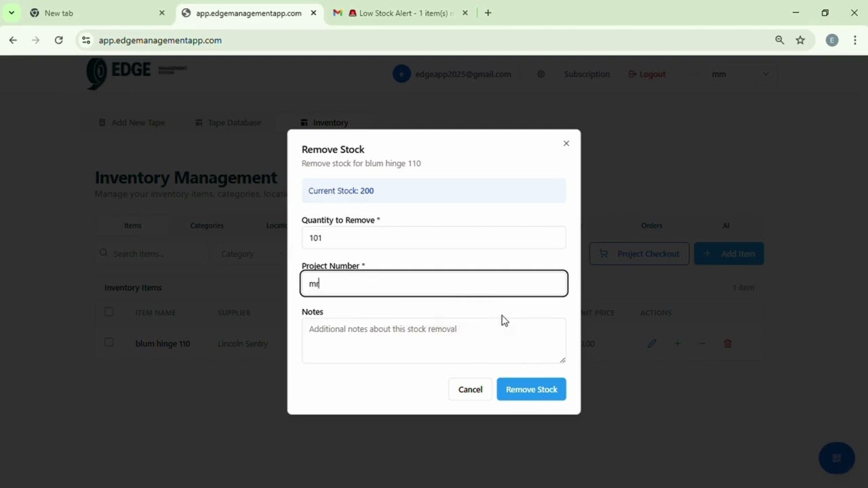The image size is (868, 488).
Task: Click the blum hinge 110 item name
Action: pyautogui.click(x=163, y=344)
